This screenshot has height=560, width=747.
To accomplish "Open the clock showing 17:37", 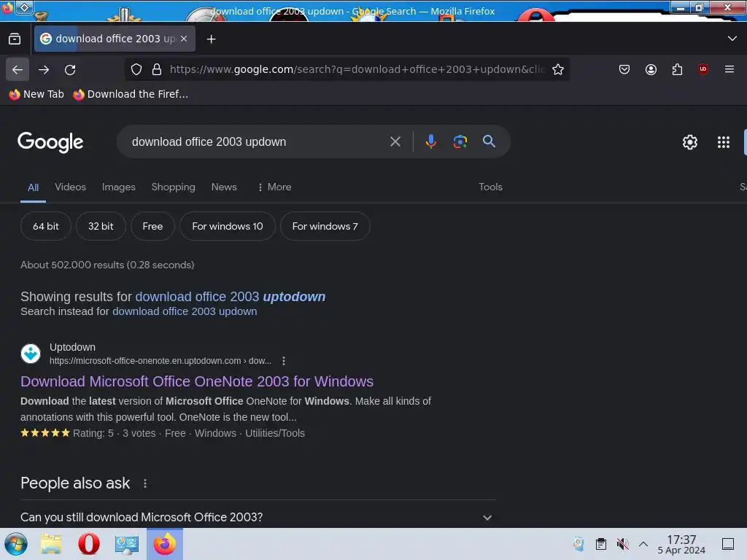I will point(681,544).
